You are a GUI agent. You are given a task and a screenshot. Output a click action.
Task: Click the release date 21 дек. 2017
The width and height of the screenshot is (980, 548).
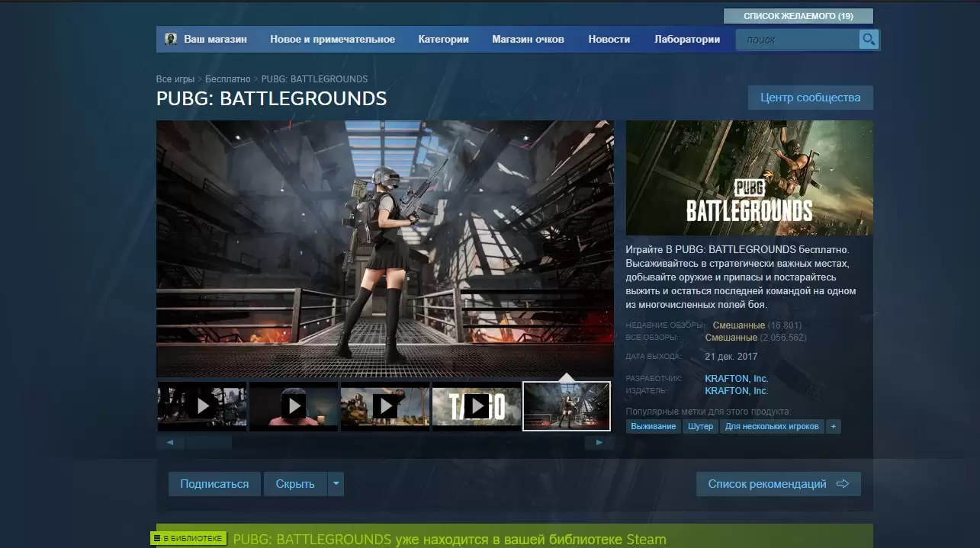[731, 357]
